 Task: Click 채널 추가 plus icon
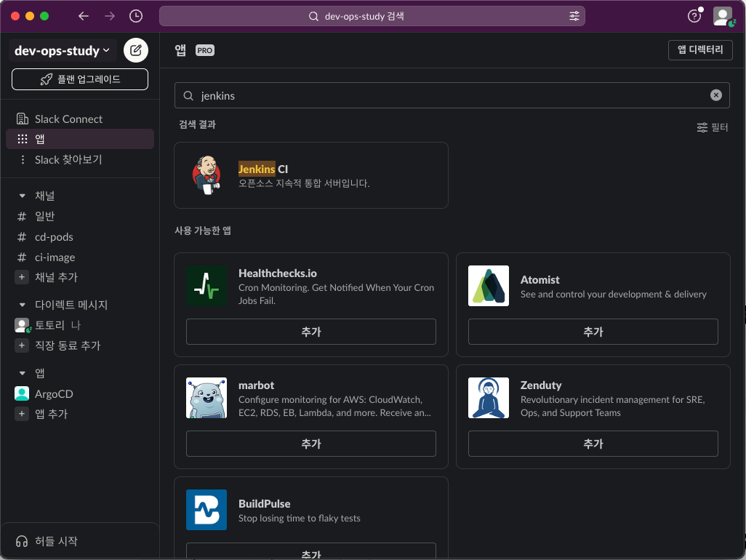point(21,277)
